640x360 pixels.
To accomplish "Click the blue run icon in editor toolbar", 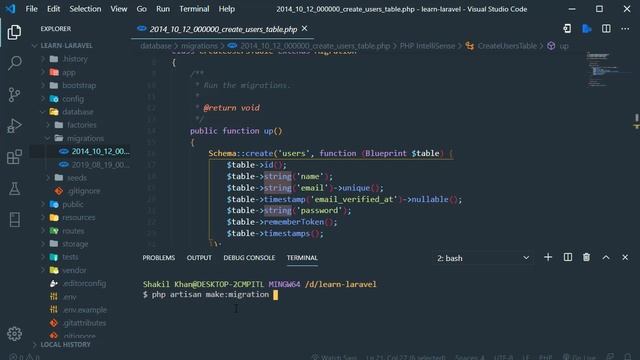I will click(587, 29).
